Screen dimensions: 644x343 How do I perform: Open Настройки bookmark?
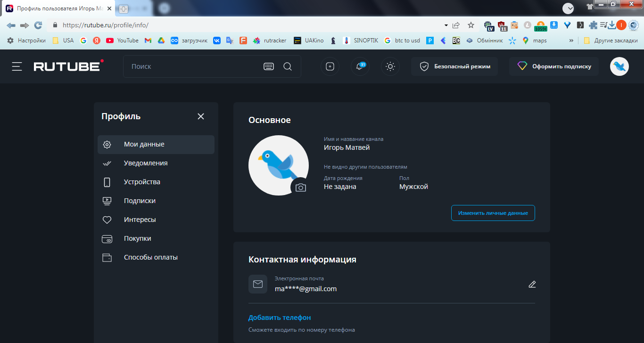point(26,41)
